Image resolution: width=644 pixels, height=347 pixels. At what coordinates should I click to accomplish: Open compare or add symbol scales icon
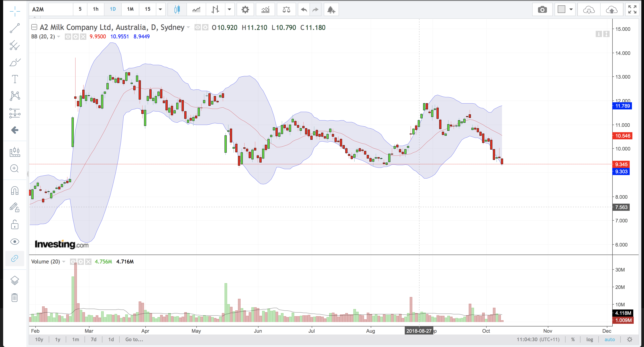tap(286, 9)
